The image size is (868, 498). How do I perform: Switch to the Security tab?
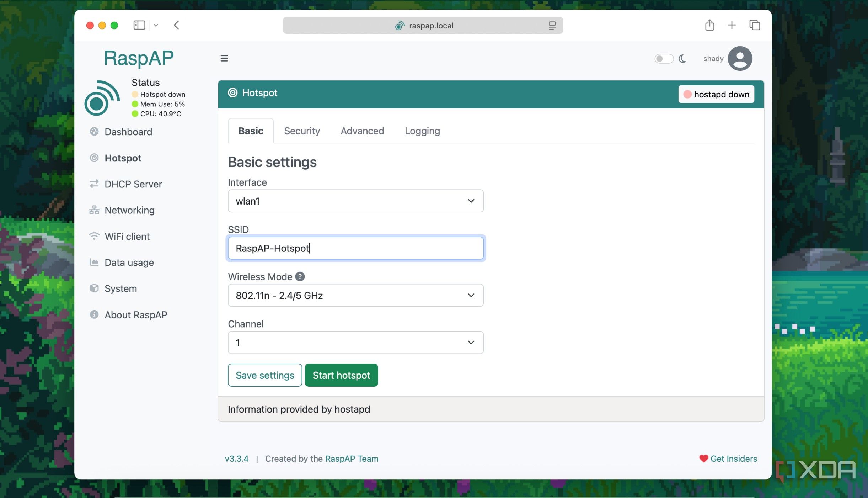(x=302, y=131)
